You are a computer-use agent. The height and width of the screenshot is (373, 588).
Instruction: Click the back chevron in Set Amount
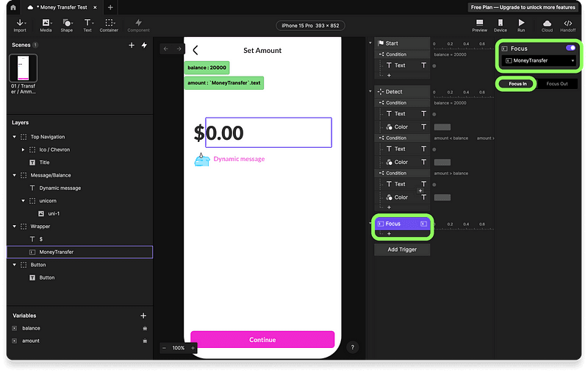coord(196,50)
